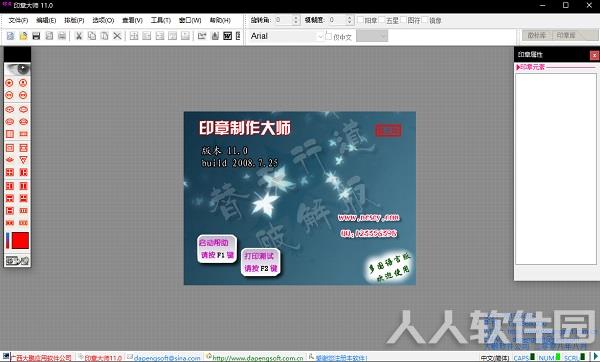The image size is (600, 362).
Task: Click the 打印测试 F2 splash button
Action: tap(260, 262)
